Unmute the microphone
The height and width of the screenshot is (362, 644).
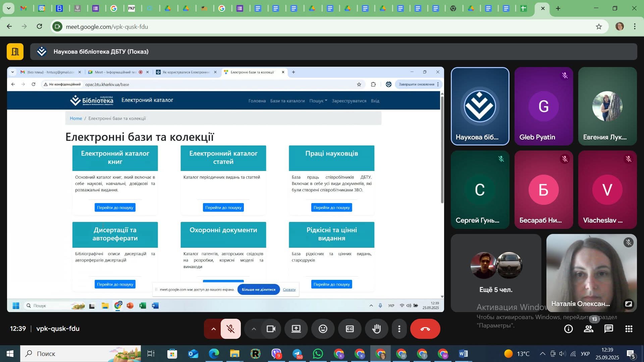(231, 329)
